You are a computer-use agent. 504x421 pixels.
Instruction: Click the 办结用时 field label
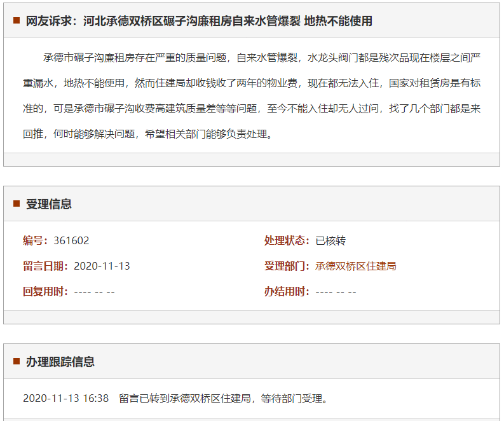(x=287, y=291)
